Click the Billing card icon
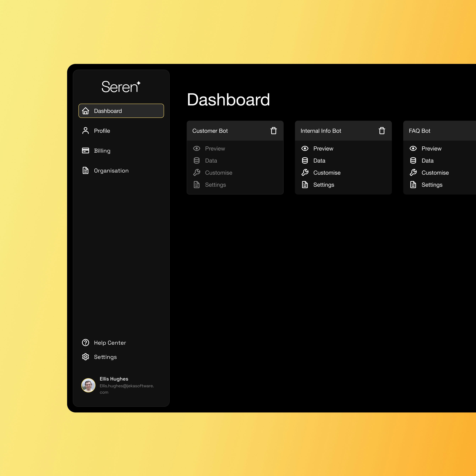476x476 pixels. click(x=86, y=151)
